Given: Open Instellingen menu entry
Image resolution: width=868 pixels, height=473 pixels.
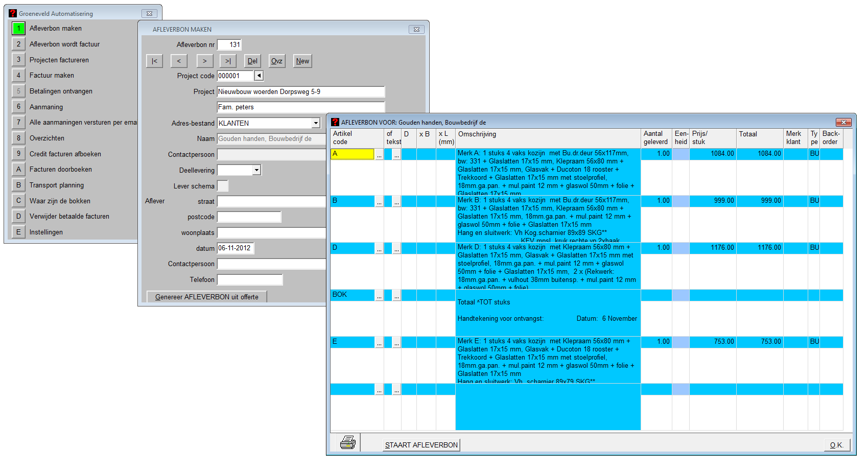Looking at the screenshot, I should (46, 232).
